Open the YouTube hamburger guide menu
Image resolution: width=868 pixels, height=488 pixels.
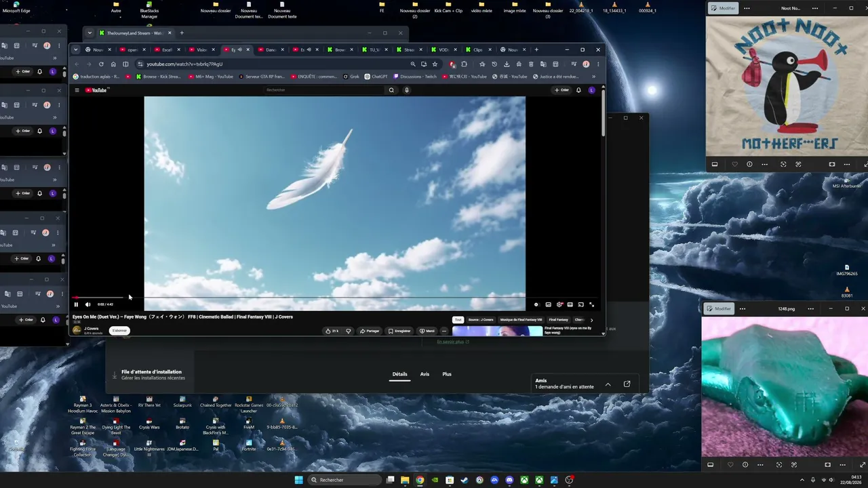pyautogui.click(x=77, y=90)
